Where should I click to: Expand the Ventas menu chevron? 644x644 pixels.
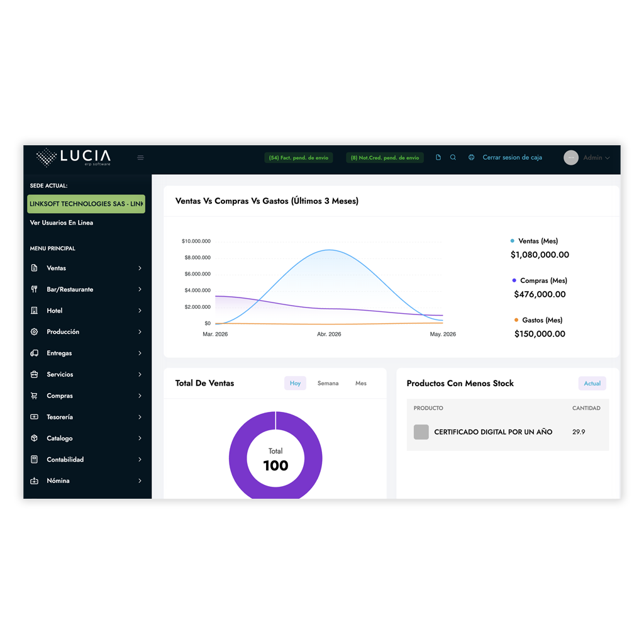(x=140, y=268)
